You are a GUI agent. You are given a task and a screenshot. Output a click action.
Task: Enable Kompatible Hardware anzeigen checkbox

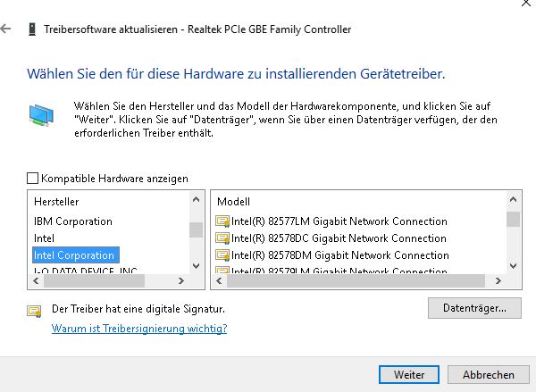tap(32, 178)
